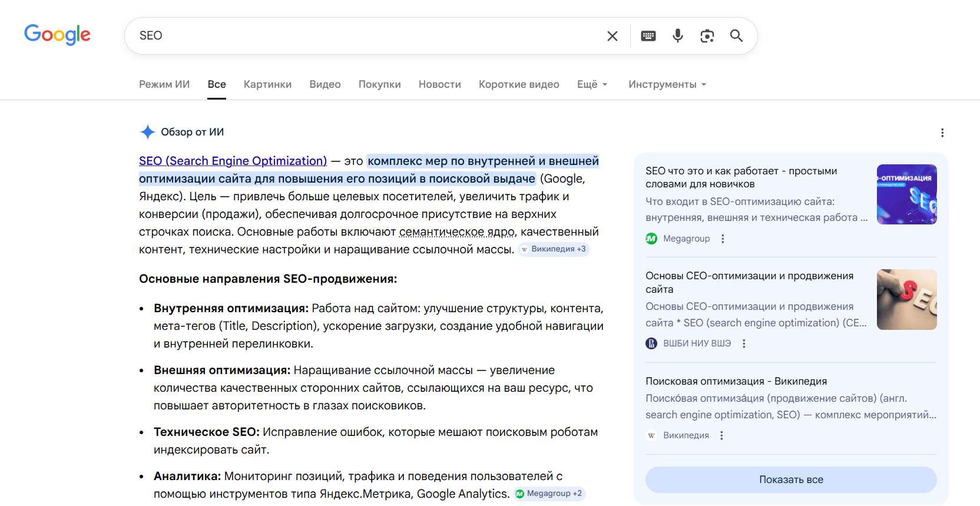Switch to Видео tab

[x=325, y=84]
